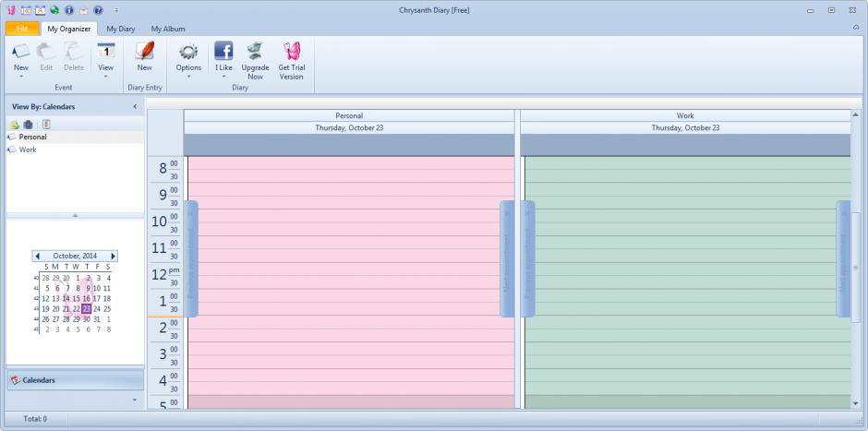Open the File menu tab

[22, 29]
